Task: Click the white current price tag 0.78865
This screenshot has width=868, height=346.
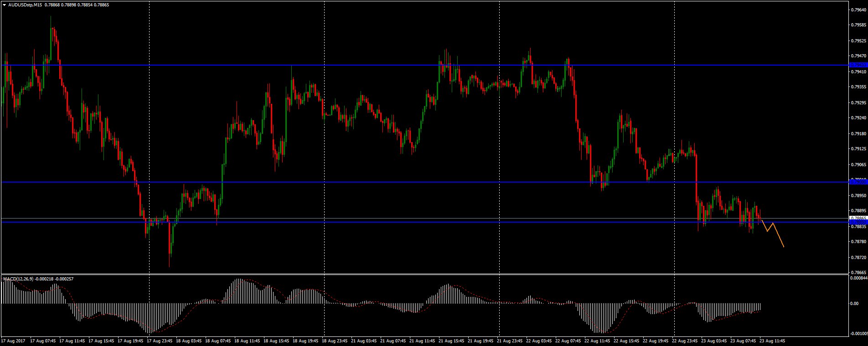Action: pyautogui.click(x=857, y=219)
